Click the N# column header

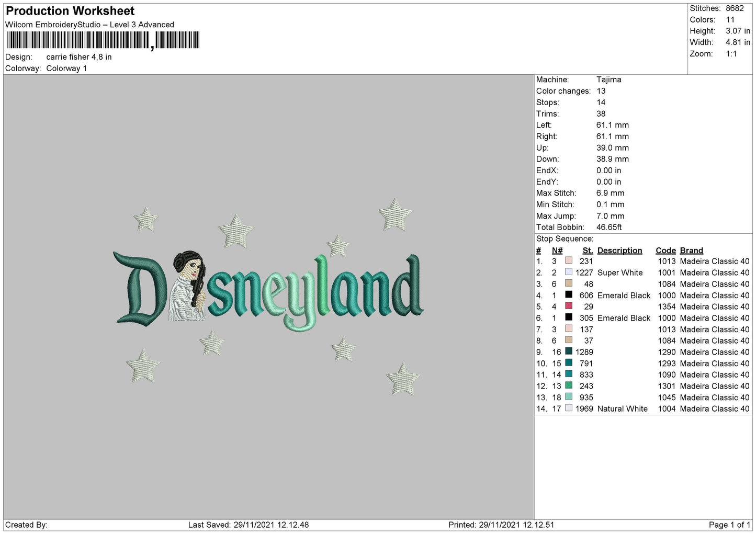click(x=557, y=251)
